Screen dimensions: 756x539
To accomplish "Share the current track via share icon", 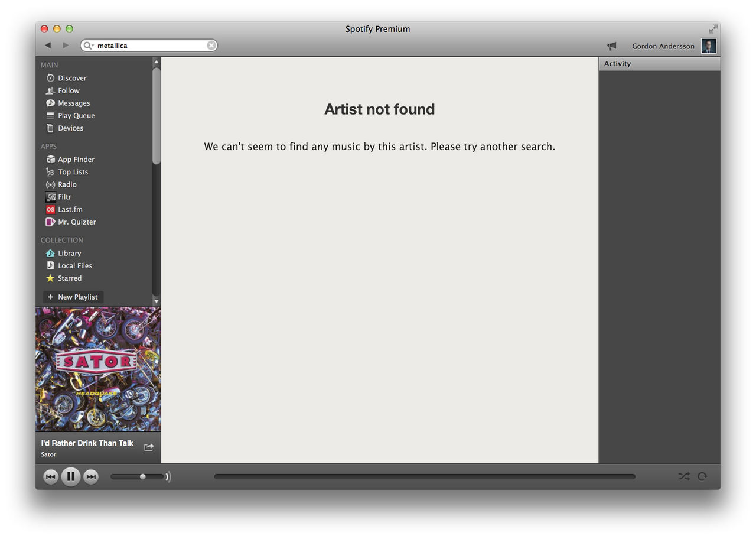I will [149, 447].
